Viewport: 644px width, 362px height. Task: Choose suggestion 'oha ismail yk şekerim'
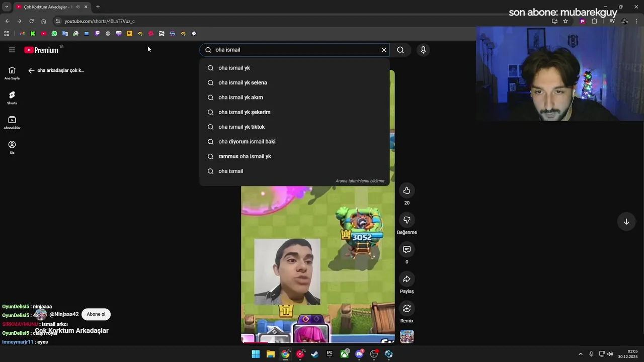294,112
